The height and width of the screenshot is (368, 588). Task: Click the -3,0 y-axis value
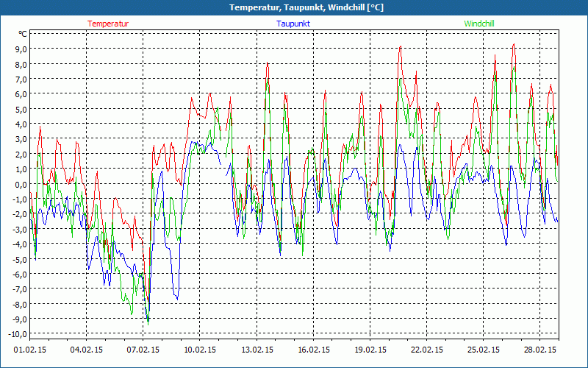pos(19,229)
